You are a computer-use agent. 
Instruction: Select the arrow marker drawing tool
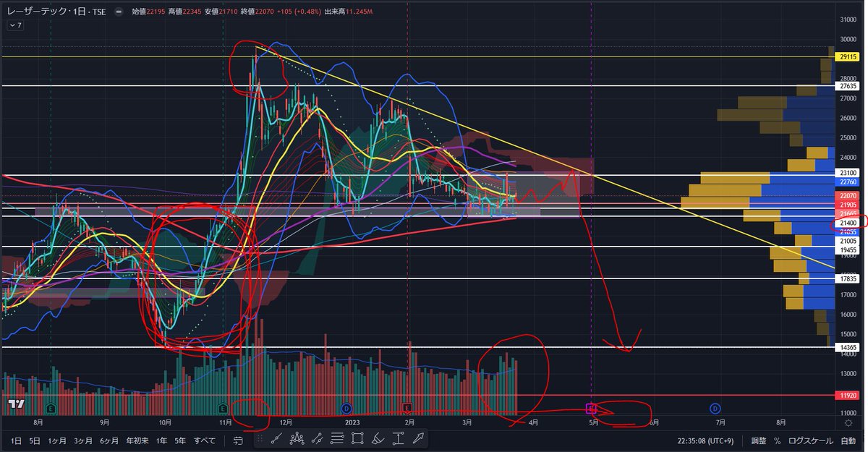[418, 438]
